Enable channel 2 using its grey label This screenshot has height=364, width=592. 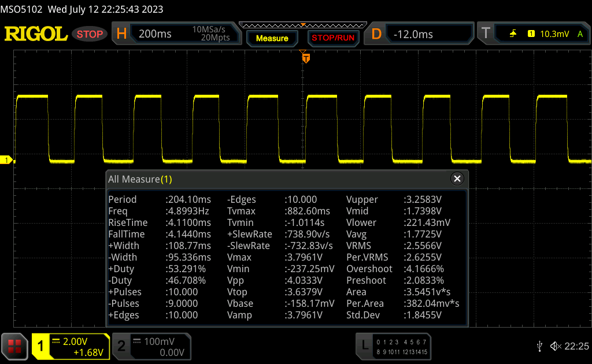click(121, 346)
